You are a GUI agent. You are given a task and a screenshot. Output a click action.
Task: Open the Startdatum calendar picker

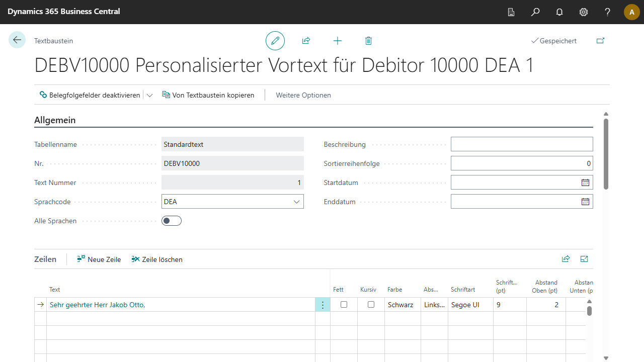tap(585, 183)
